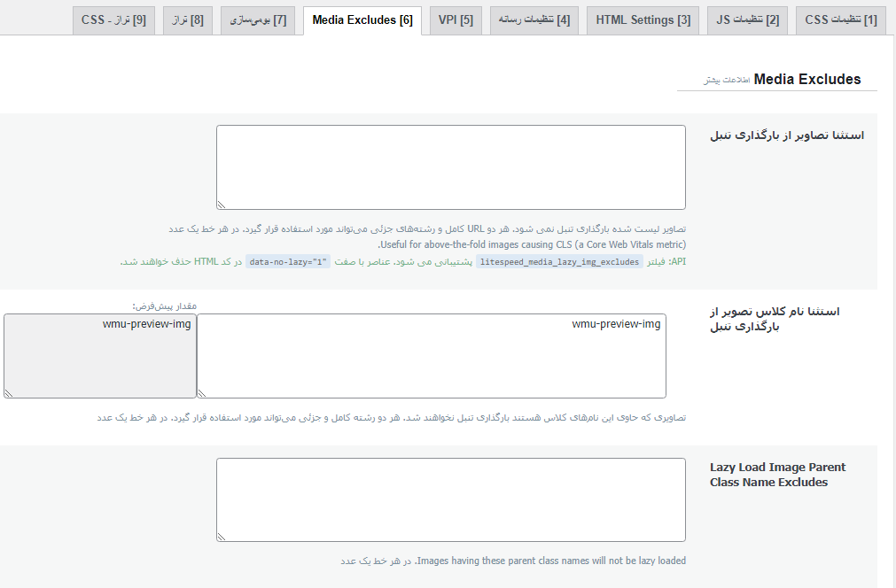Click the data-no-lazy="1" code snippet
Viewport: 896px width, 588px height.
[288, 262]
